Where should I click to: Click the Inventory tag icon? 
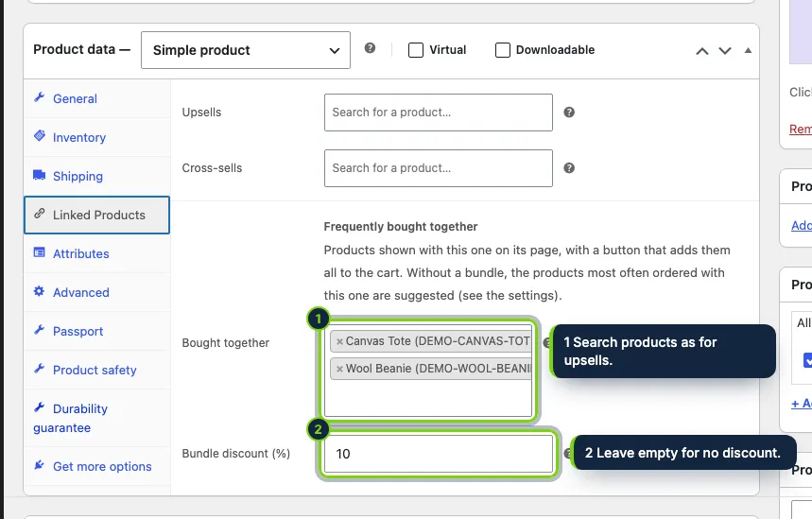pos(40,136)
